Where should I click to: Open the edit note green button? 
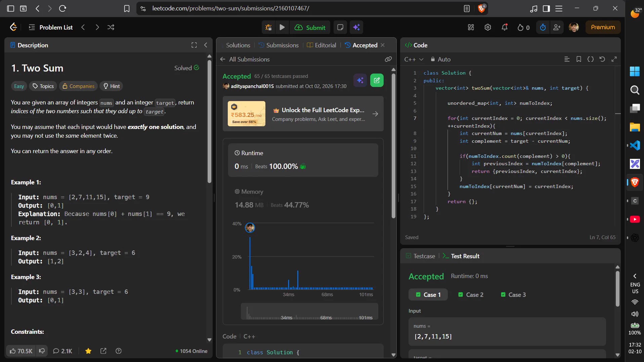[377, 80]
